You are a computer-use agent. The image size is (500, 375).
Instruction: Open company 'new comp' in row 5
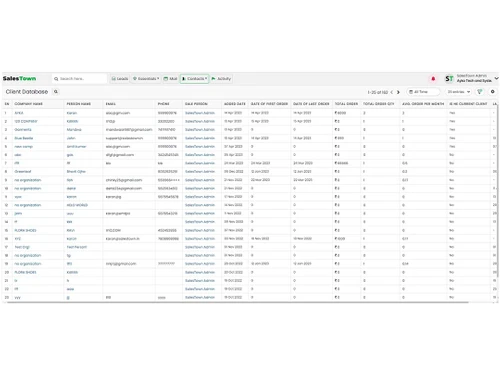coord(23,147)
